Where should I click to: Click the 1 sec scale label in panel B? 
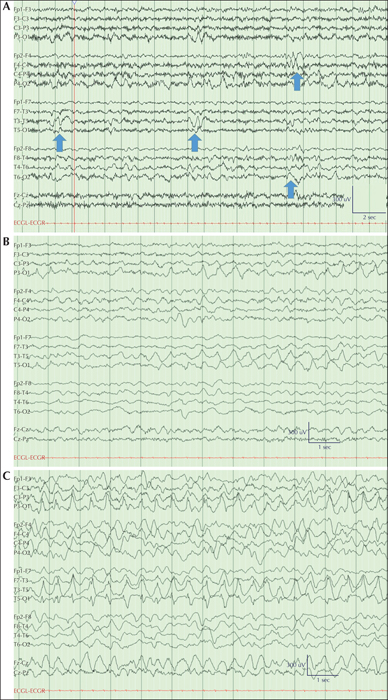click(x=324, y=447)
